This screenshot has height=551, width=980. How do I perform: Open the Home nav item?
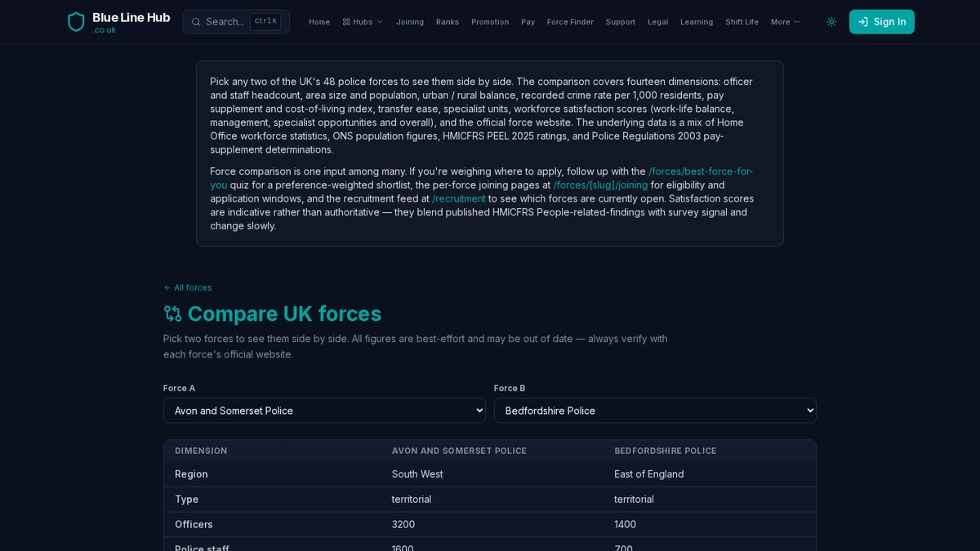(319, 22)
